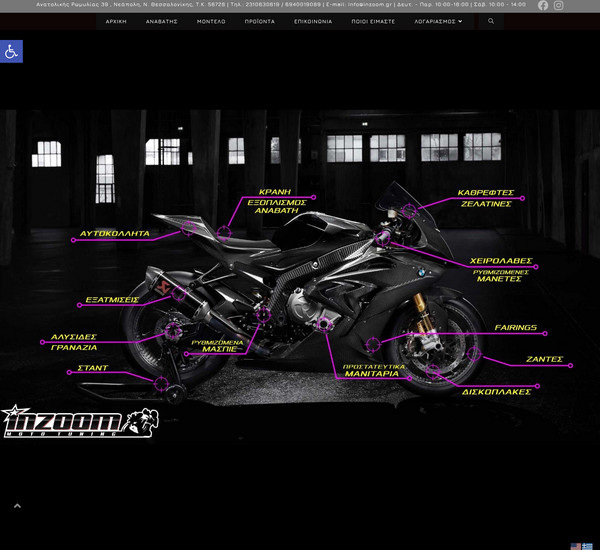
Task: Select the FAIRINGS label
Action: [x=515, y=328]
